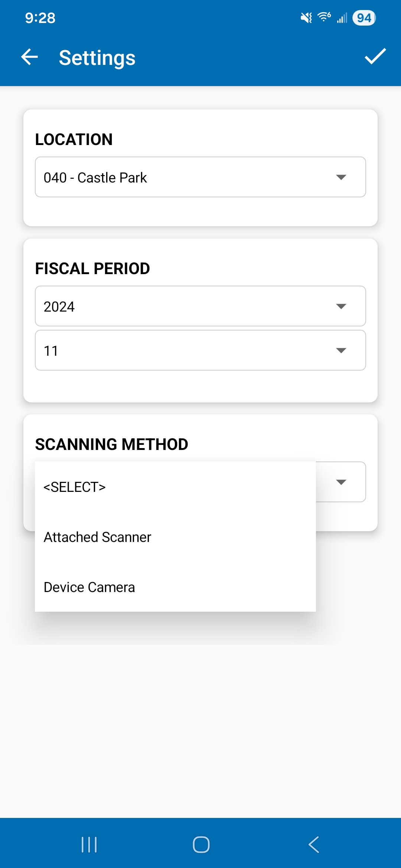Tap the battery level indicator
This screenshot has width=401, height=868.
point(364,18)
